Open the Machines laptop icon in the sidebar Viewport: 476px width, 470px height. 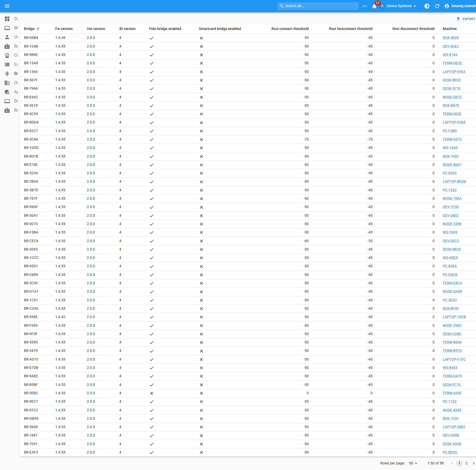click(7, 28)
